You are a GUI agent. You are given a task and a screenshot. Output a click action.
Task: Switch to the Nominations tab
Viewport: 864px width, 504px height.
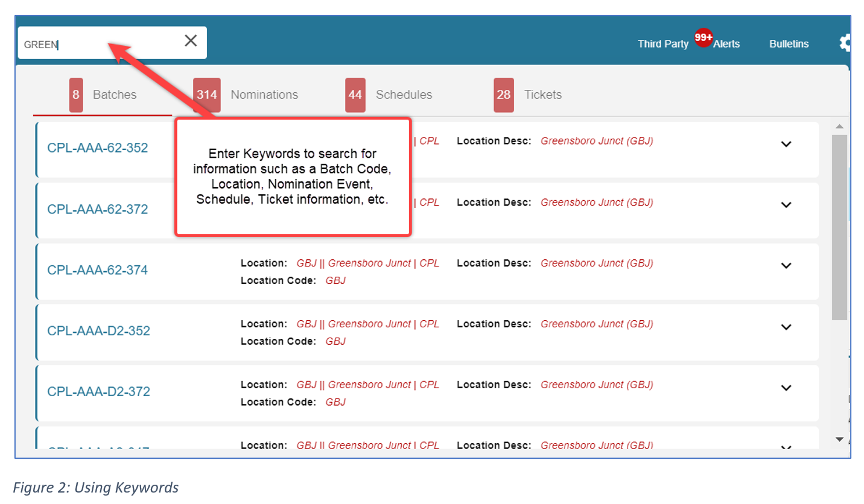point(264,95)
